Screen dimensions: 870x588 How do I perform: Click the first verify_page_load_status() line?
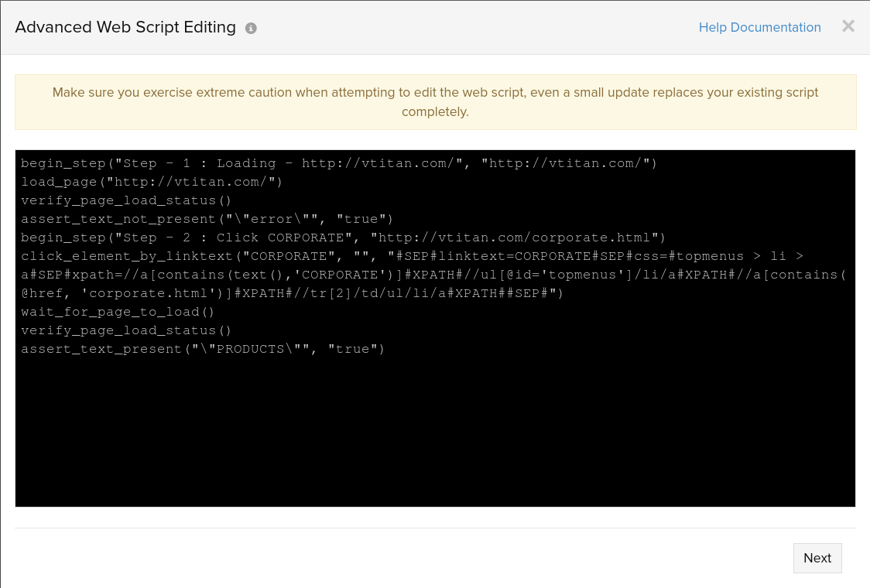(126, 200)
